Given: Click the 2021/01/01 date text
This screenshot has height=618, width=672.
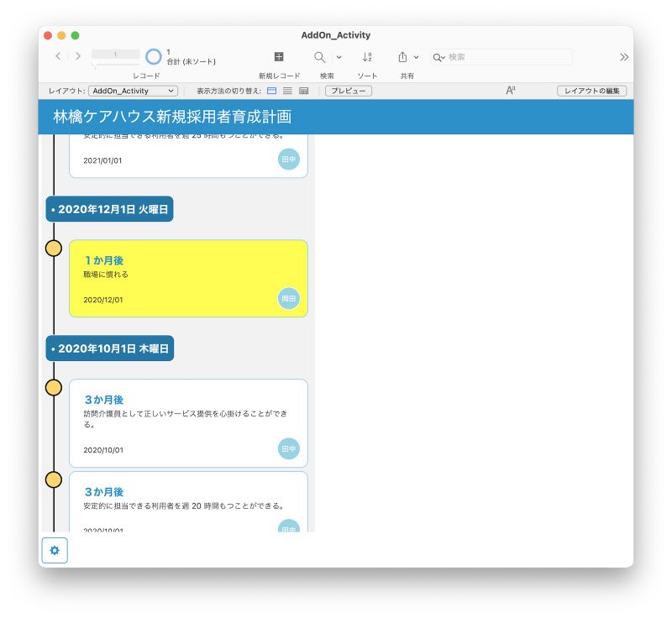Looking at the screenshot, I should [102, 160].
